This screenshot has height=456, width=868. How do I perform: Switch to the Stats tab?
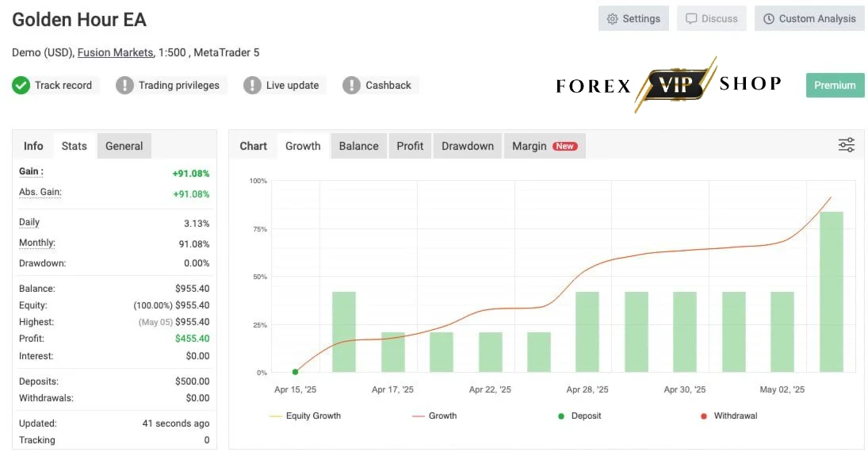75,146
